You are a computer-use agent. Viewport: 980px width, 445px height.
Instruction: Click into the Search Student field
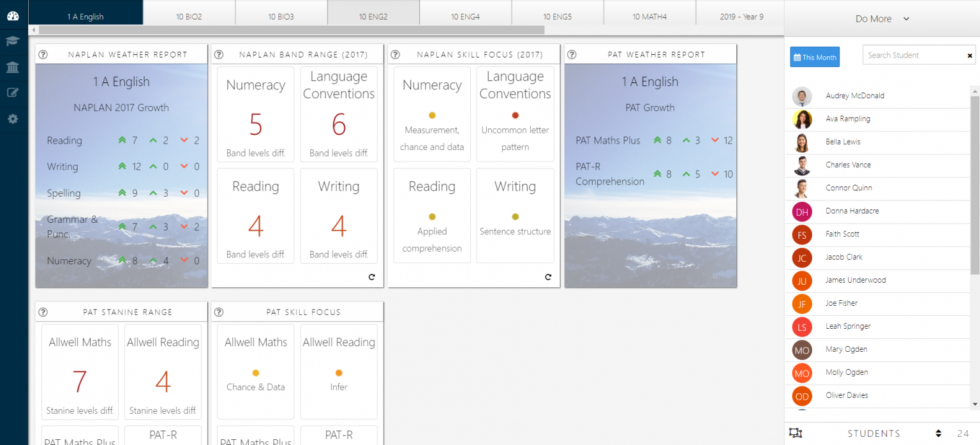912,56
